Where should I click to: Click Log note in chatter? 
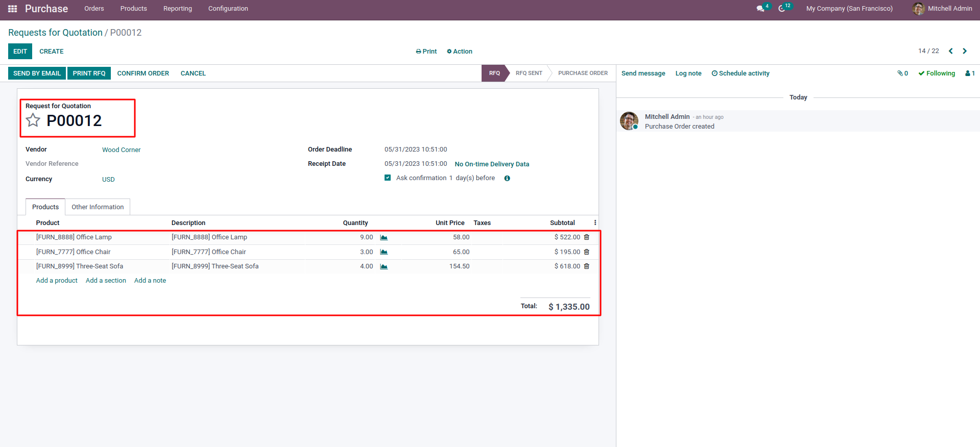(x=688, y=73)
